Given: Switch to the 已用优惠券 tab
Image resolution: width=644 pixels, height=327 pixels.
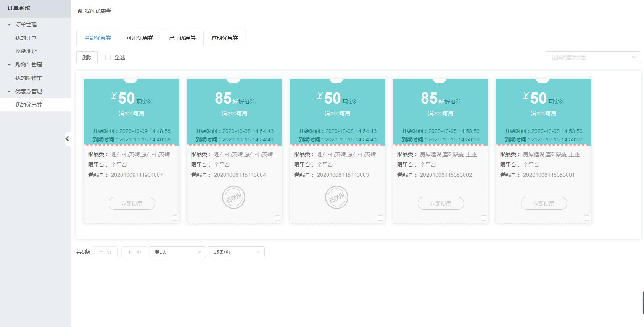Looking at the screenshot, I should 182,38.
